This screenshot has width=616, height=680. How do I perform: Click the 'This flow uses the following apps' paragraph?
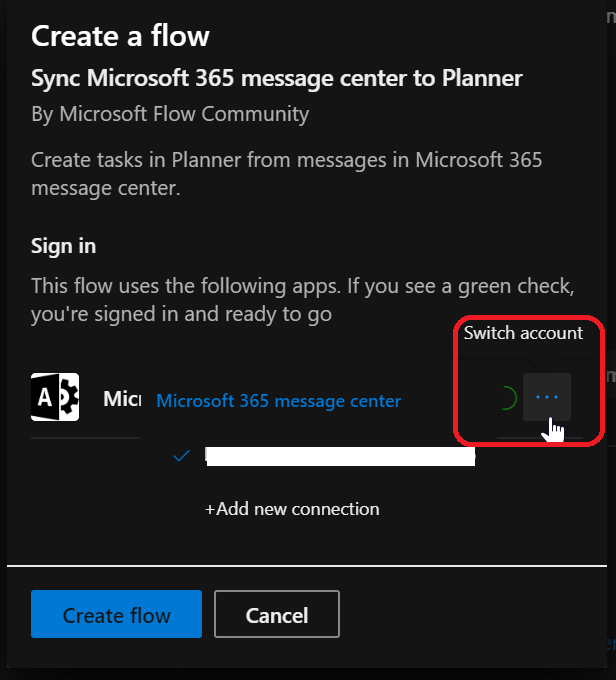pyautogui.click(x=303, y=299)
